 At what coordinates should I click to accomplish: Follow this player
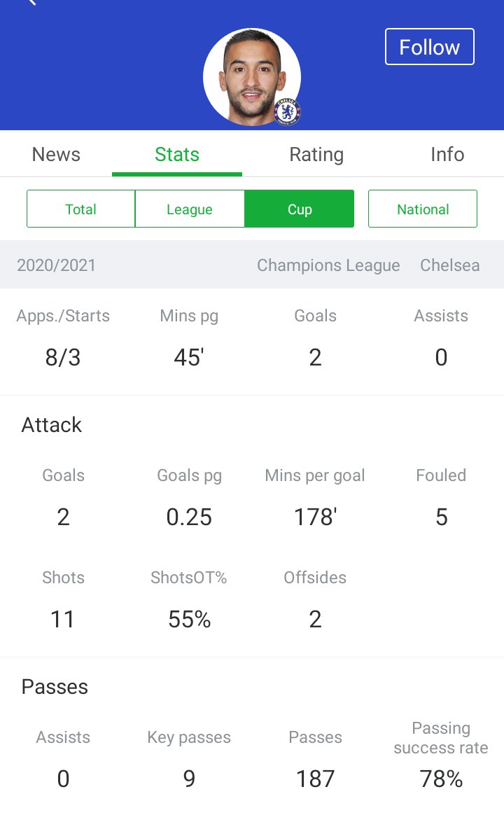point(430,47)
